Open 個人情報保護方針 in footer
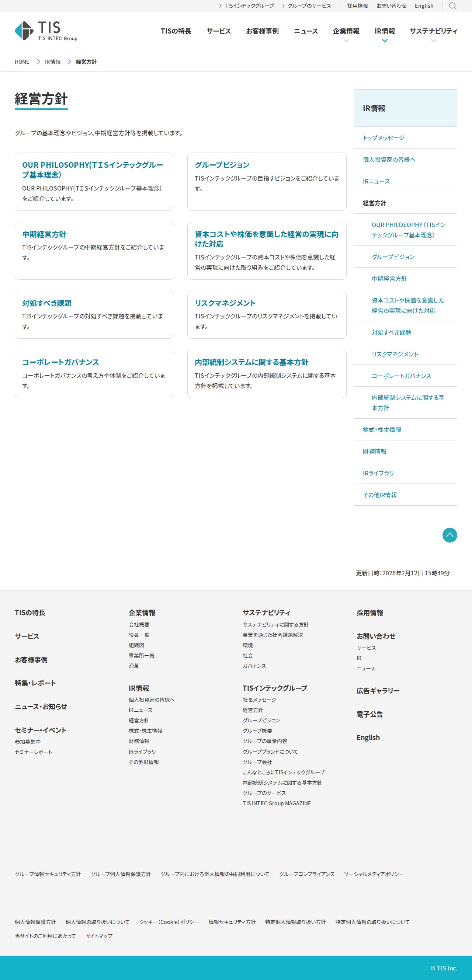The image size is (472, 980). click(x=35, y=922)
